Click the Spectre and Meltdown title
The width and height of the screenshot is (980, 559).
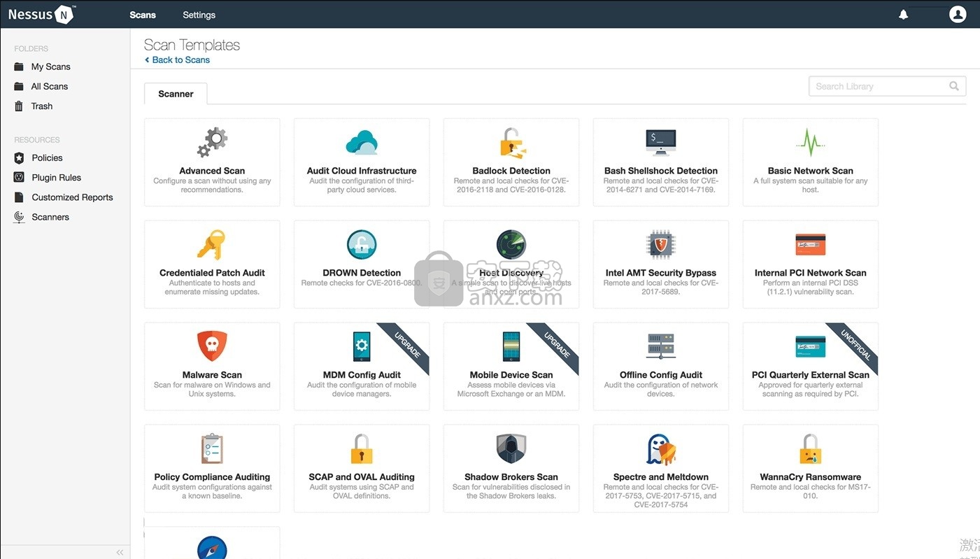click(x=661, y=477)
